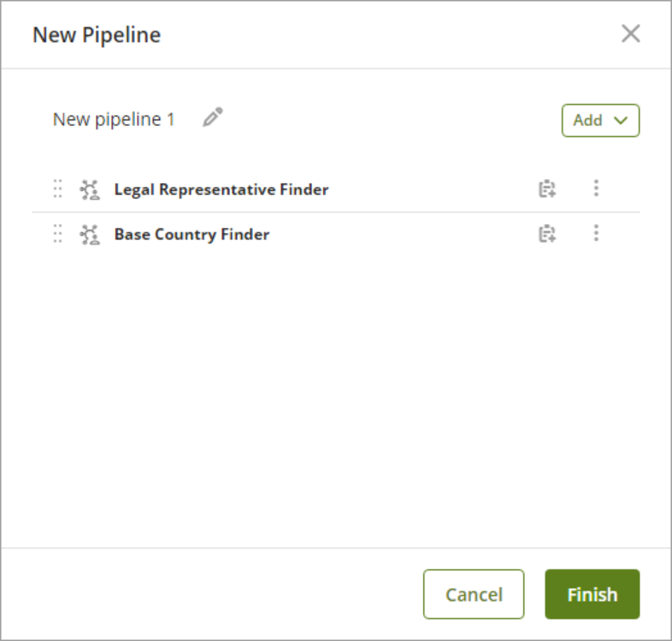The width and height of the screenshot is (672, 641).
Task: Click the Legal Representative Finder duplicate icon
Action: pyautogui.click(x=547, y=189)
